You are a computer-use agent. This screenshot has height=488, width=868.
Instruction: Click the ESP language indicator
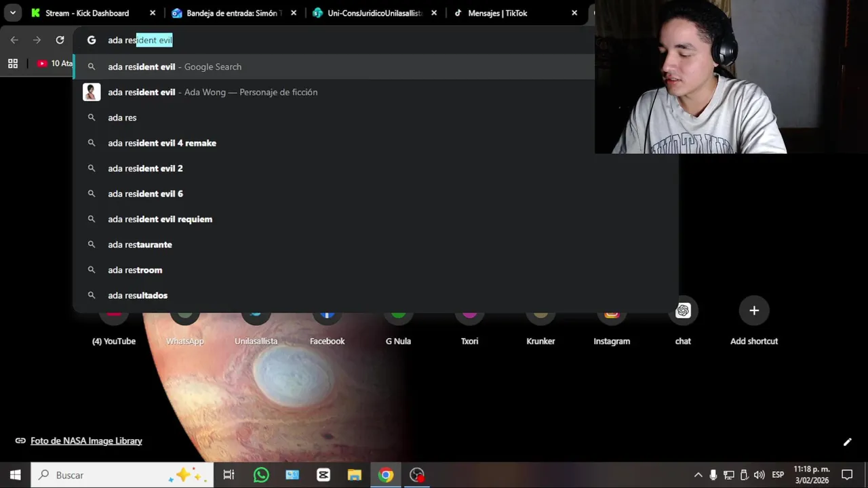[x=778, y=475]
